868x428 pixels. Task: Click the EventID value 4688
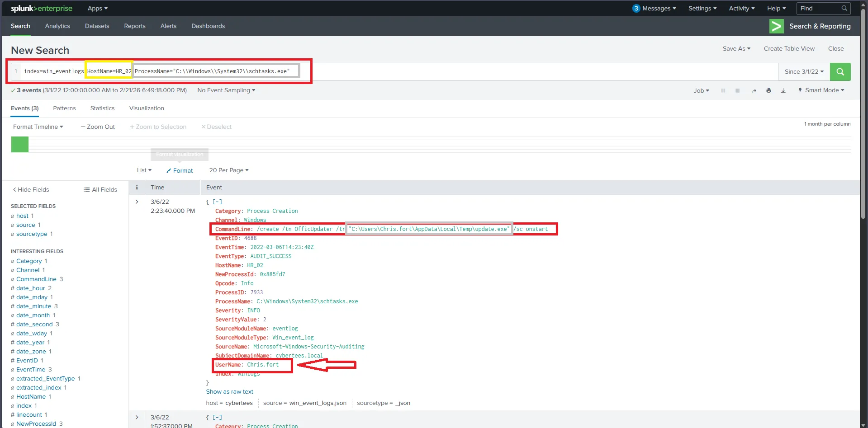[x=250, y=238]
